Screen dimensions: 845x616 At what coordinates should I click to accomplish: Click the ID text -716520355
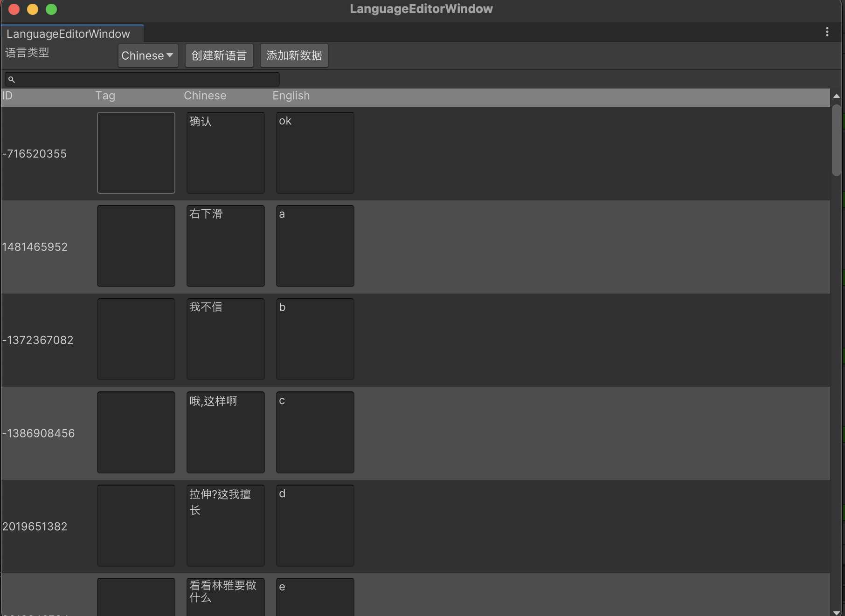coord(35,154)
